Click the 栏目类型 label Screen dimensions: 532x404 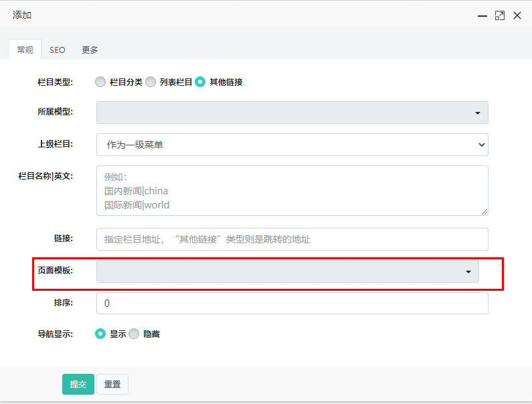click(x=56, y=82)
